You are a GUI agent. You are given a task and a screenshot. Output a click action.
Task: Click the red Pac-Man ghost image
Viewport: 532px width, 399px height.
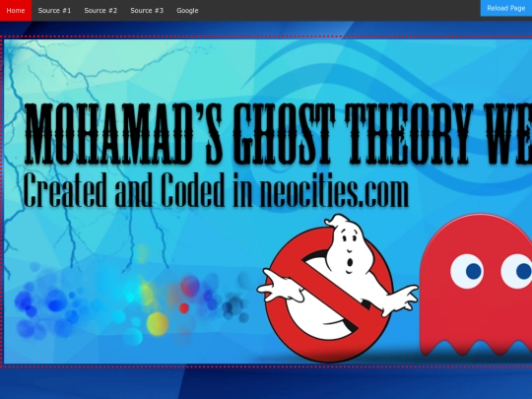476,285
